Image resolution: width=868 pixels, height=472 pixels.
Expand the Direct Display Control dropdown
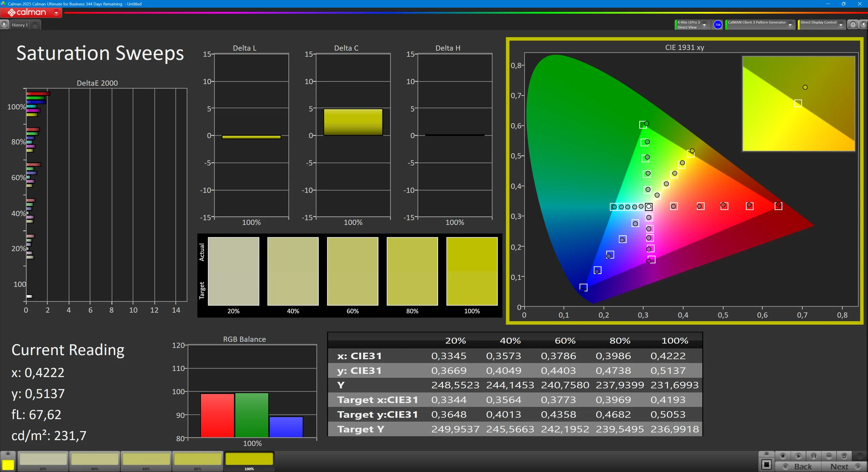pyautogui.click(x=841, y=25)
